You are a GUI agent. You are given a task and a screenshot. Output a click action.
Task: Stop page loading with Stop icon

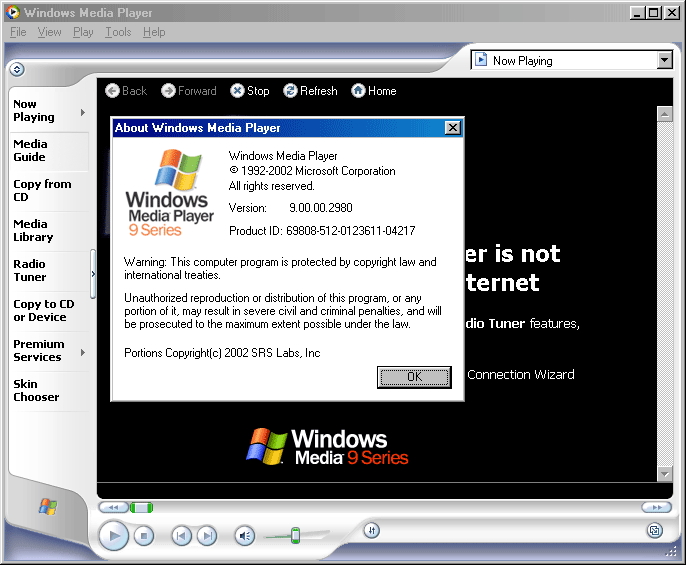237,91
